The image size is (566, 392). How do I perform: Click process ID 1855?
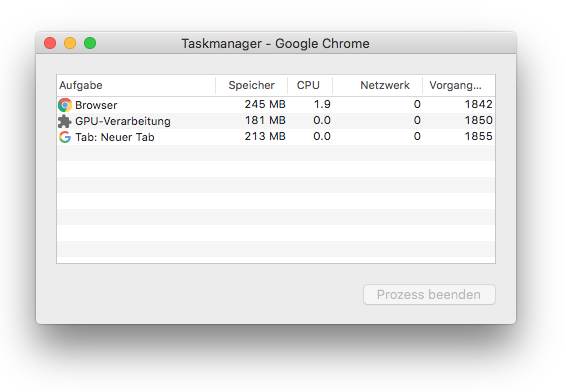pyautogui.click(x=478, y=136)
